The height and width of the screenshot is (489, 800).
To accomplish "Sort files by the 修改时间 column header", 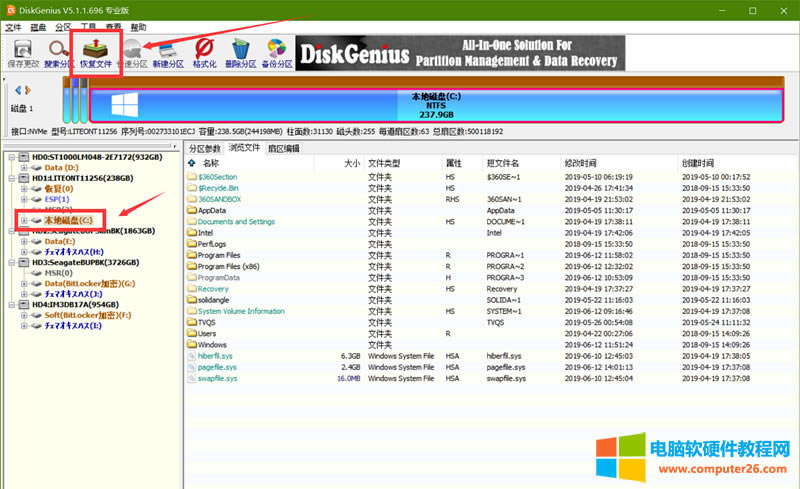I will click(x=580, y=163).
